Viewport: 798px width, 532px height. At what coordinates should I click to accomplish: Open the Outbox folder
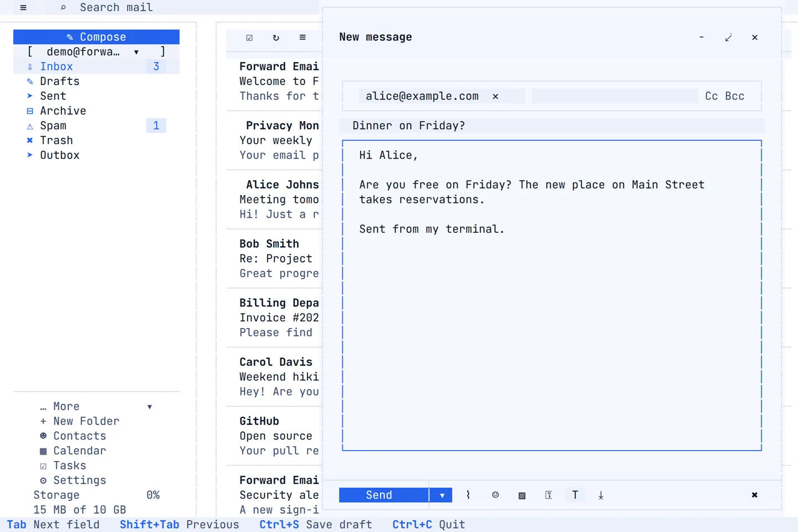(96, 155)
